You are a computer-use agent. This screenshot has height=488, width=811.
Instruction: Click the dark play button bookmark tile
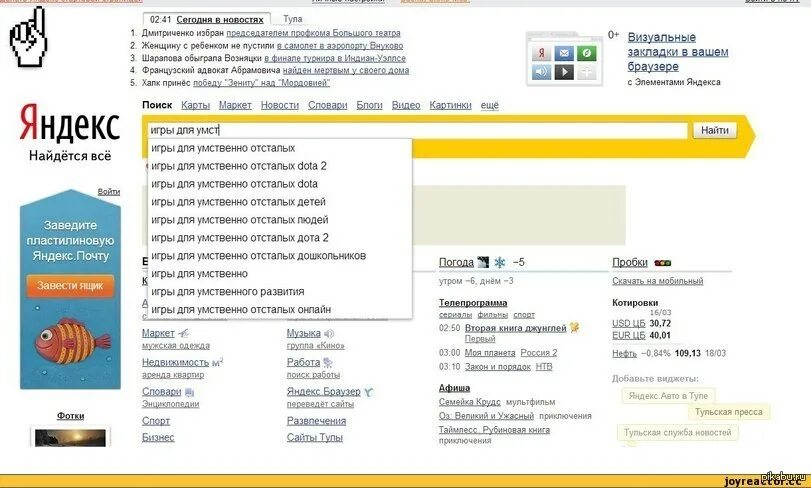(x=564, y=72)
